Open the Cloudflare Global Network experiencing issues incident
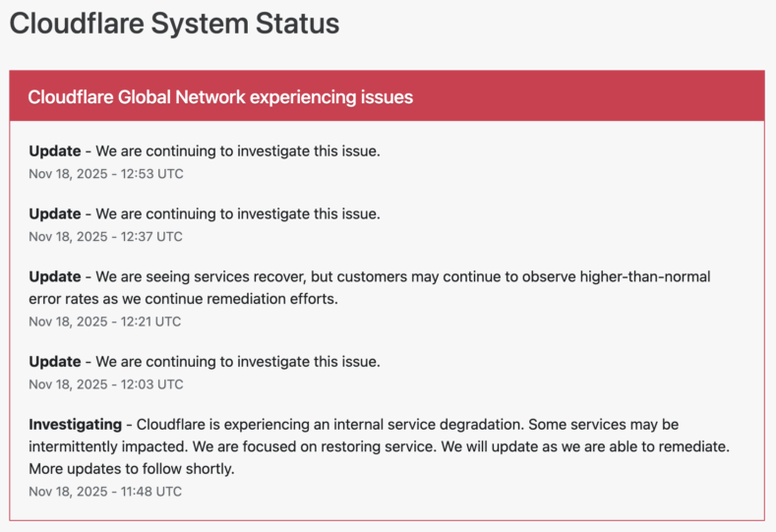Screen dimensions: 776x532 tap(220, 97)
